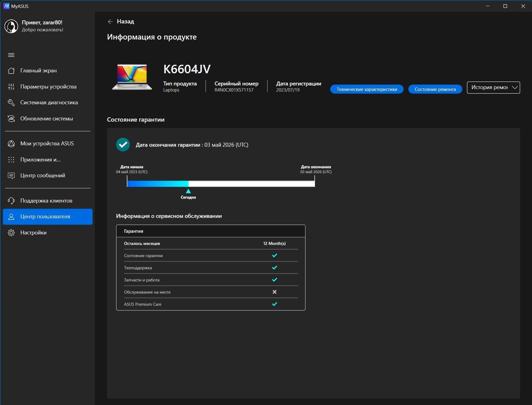Open Главный экран menu item
Screen dimensions: 532x405
48,71
